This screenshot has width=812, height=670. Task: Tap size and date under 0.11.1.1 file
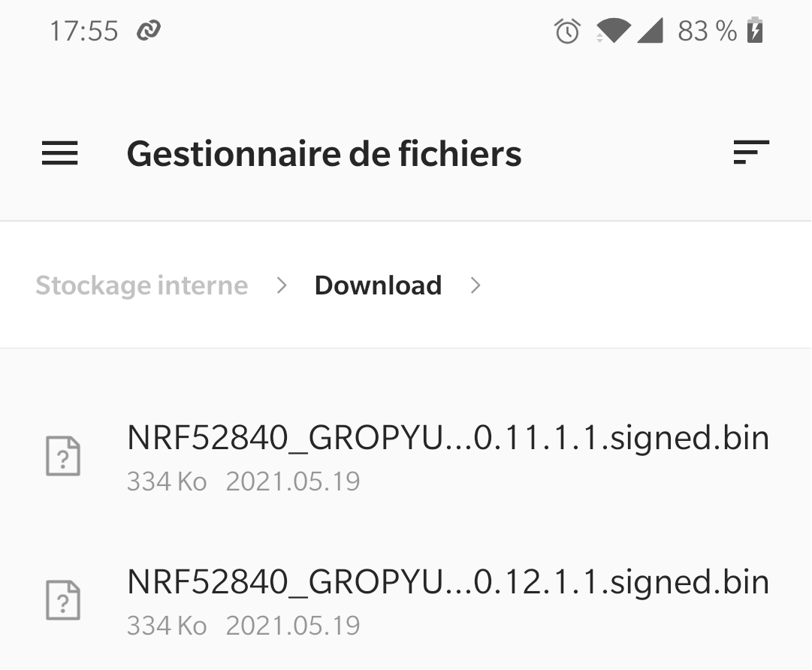(243, 481)
